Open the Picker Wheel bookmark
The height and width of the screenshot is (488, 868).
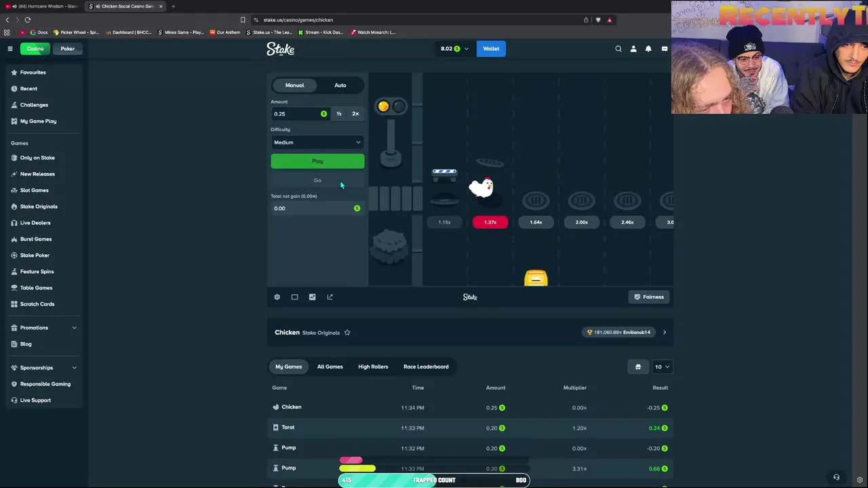(75, 32)
